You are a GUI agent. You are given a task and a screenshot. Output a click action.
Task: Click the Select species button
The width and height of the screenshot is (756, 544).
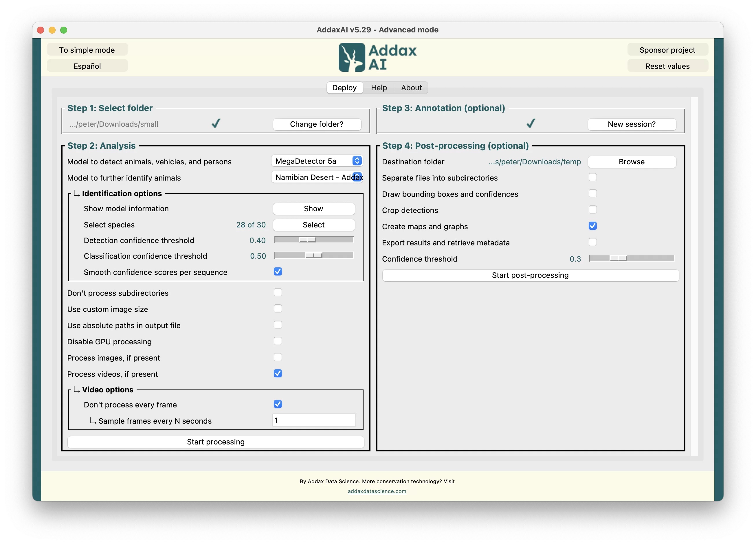(313, 225)
